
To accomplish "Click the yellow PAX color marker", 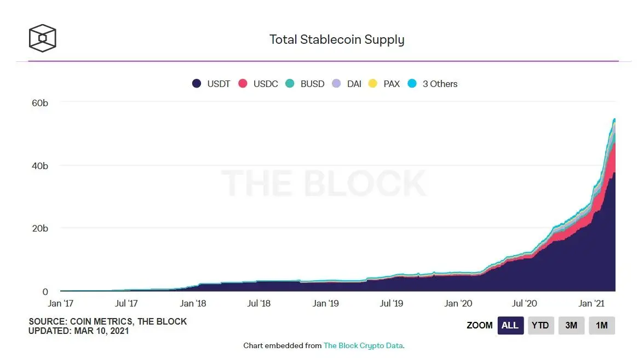I will coord(373,84).
